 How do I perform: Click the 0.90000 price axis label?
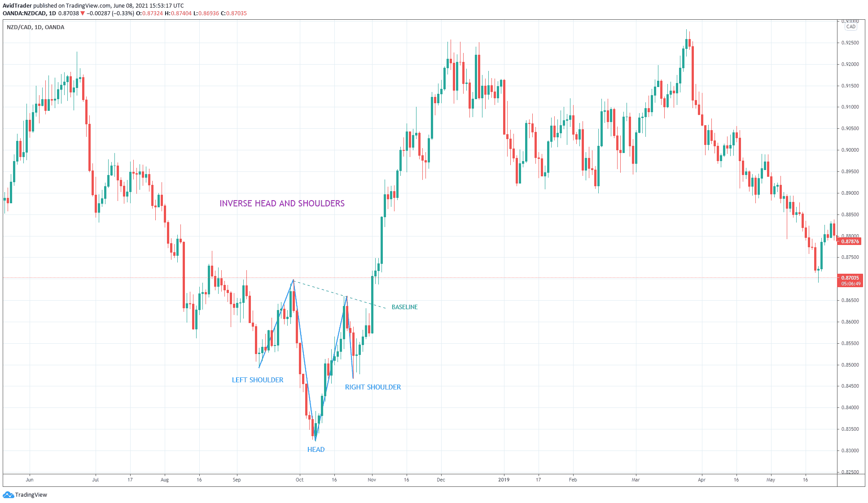pos(850,150)
